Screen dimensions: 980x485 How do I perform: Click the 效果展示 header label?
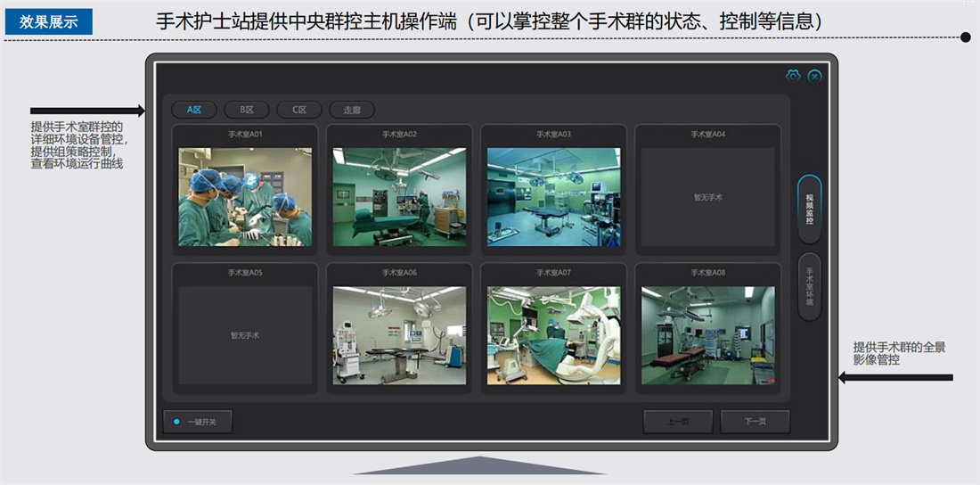(x=49, y=22)
